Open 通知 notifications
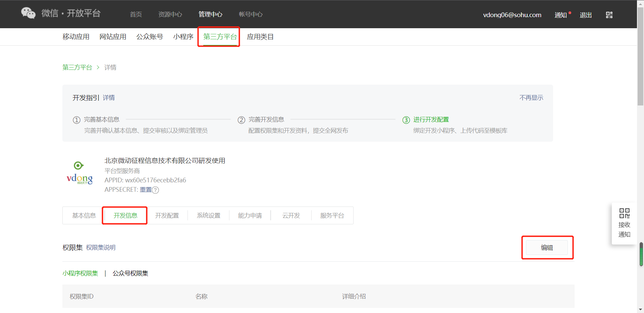The image size is (644, 313). 560,15
